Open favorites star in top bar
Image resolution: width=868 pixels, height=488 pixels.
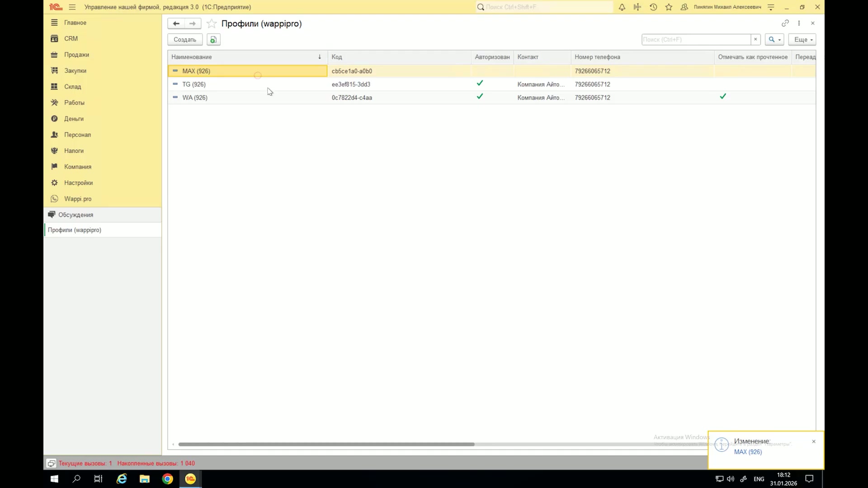click(x=669, y=7)
